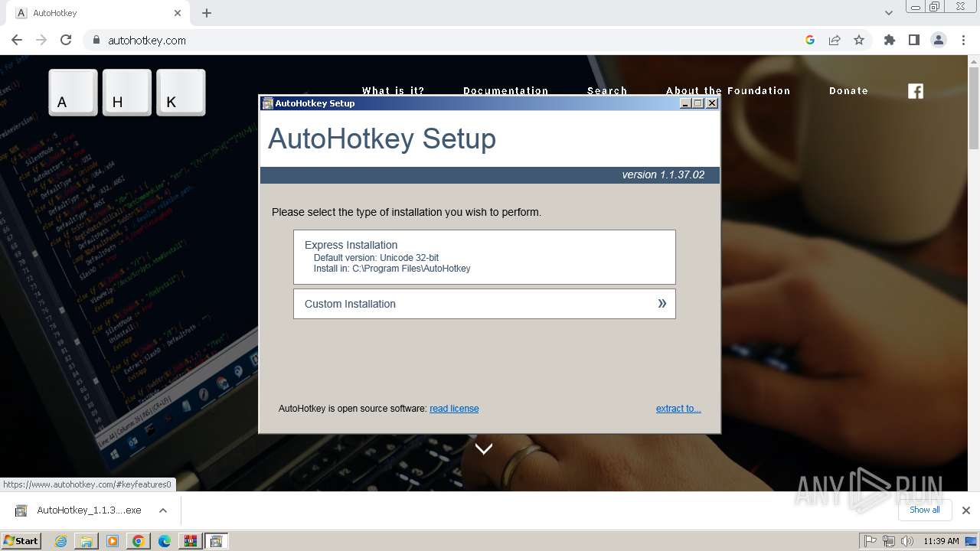Screen dimensions: 980x551
Task: Expand the download item options caret
Action: (163, 510)
